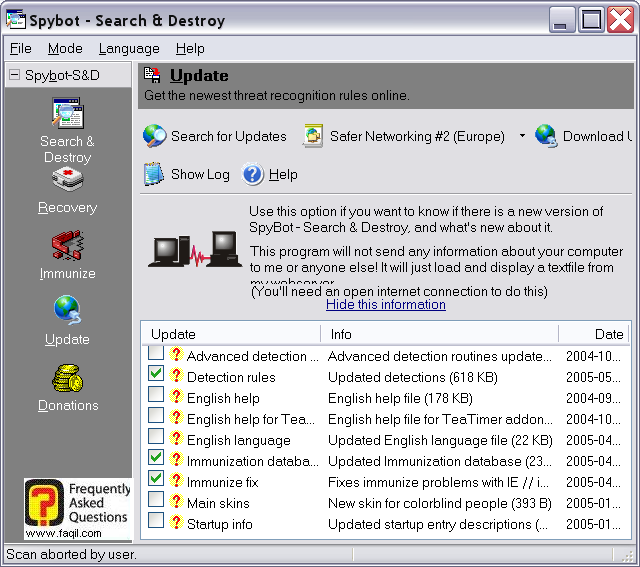The width and height of the screenshot is (640, 567).
Task: Check the Main skins checkbox
Action: click(x=156, y=499)
